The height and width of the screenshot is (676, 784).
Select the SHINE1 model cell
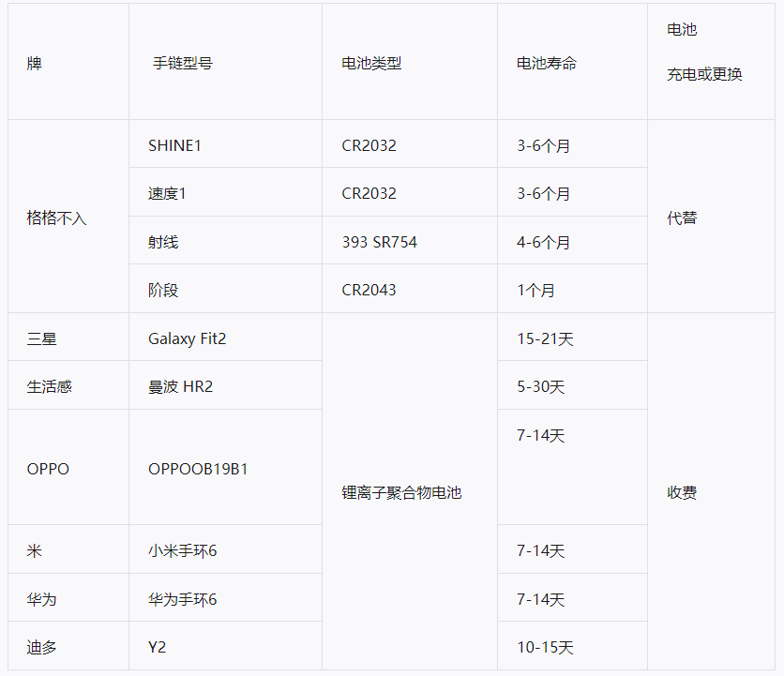pyautogui.click(x=176, y=144)
